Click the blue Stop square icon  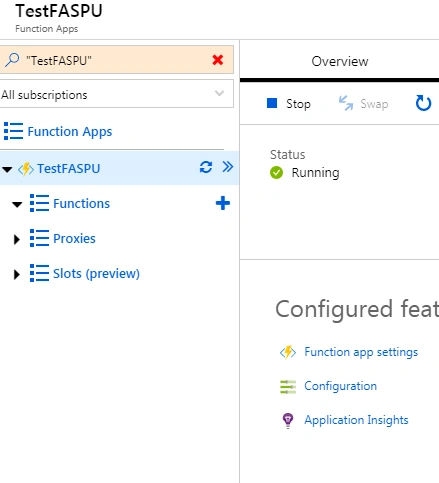click(272, 103)
